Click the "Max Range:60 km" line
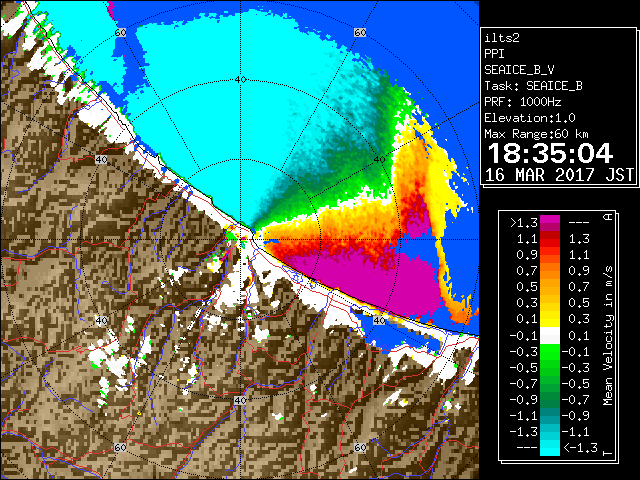The height and width of the screenshot is (480, 640). point(537,134)
